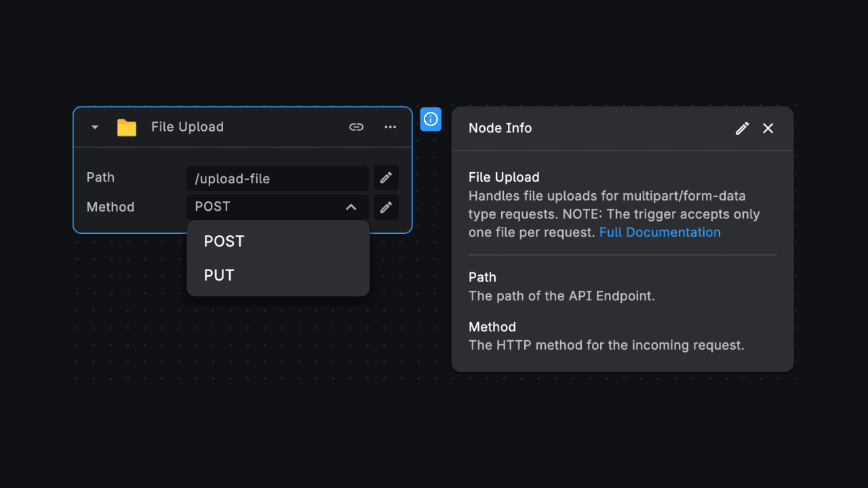Click the pencil icon in Node Info header
This screenshot has height=488, width=868.
[x=742, y=128]
